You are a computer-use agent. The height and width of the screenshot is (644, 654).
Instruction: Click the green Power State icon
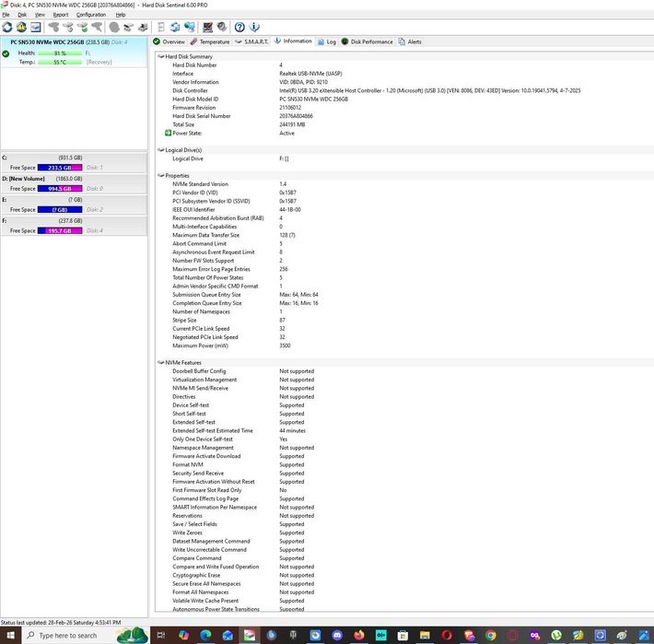pos(168,133)
